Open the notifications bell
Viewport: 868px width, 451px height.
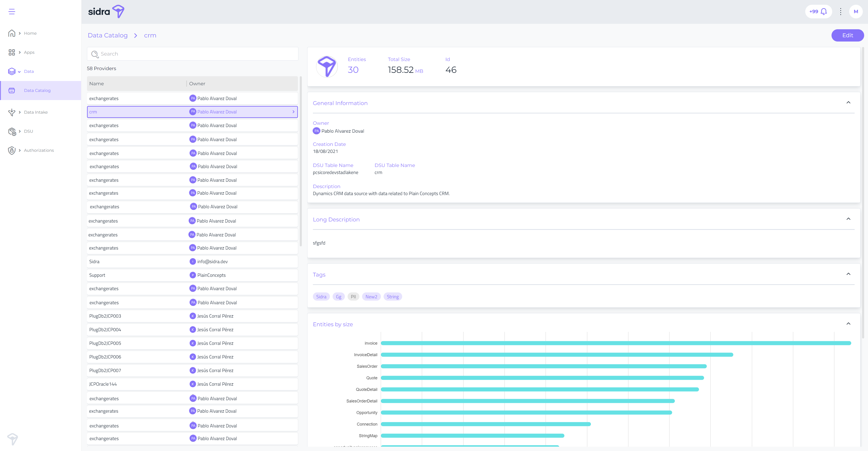point(824,12)
